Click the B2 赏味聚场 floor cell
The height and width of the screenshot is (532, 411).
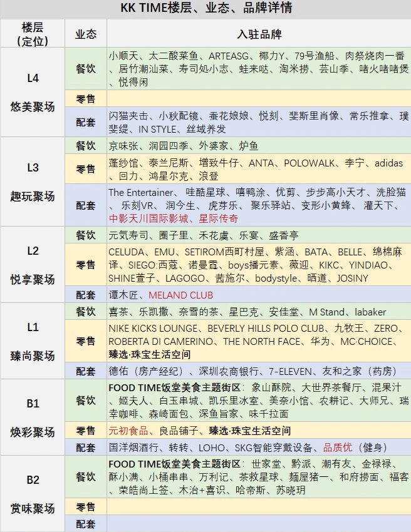33,494
